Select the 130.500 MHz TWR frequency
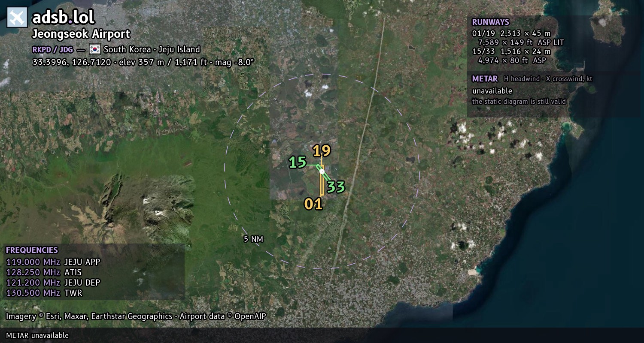 coord(44,293)
